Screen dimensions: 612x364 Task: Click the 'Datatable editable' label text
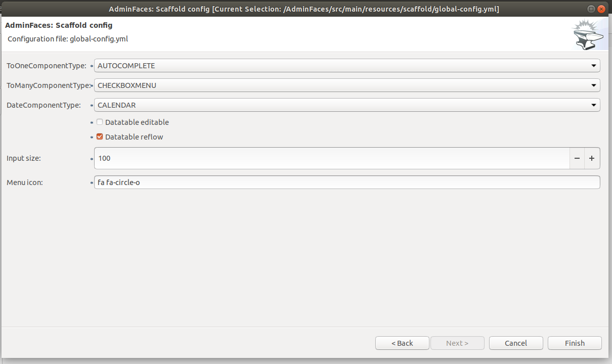pos(137,122)
